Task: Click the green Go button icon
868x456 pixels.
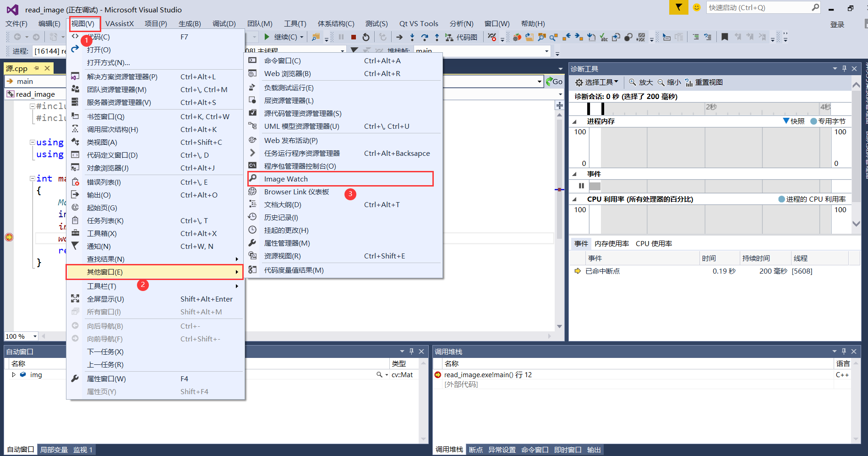Action: click(x=554, y=82)
